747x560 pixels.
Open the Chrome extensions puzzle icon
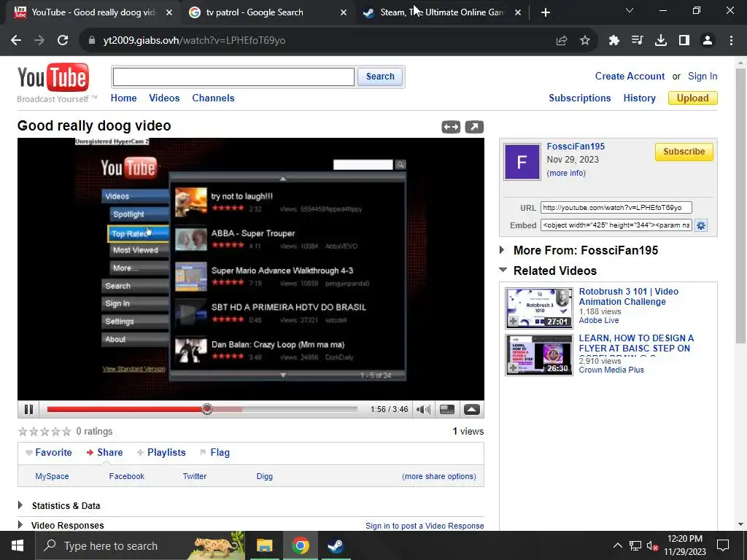614,41
